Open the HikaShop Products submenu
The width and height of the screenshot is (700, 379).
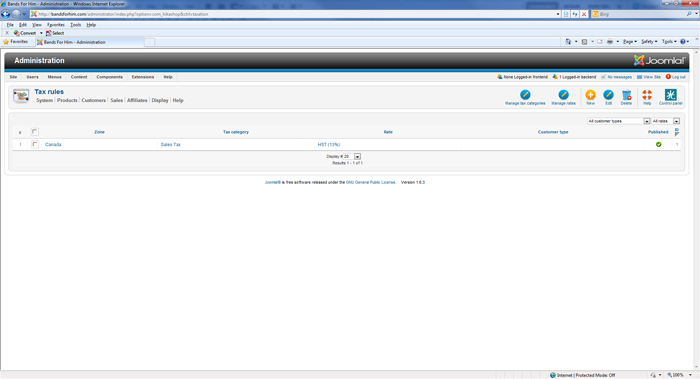tap(67, 100)
